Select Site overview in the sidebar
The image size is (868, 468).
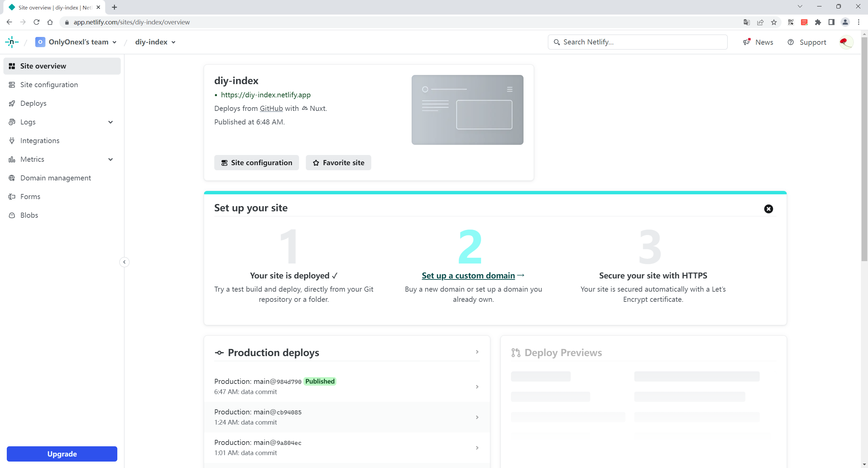(62, 66)
